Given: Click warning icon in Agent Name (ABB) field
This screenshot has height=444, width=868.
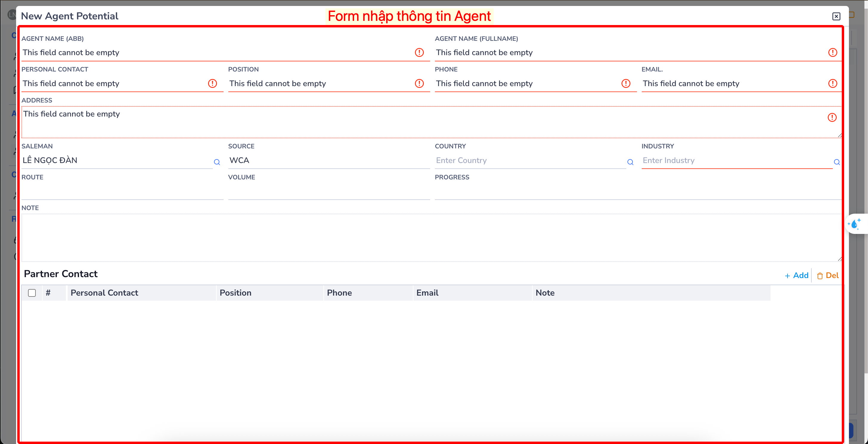Looking at the screenshot, I should pyautogui.click(x=419, y=52).
